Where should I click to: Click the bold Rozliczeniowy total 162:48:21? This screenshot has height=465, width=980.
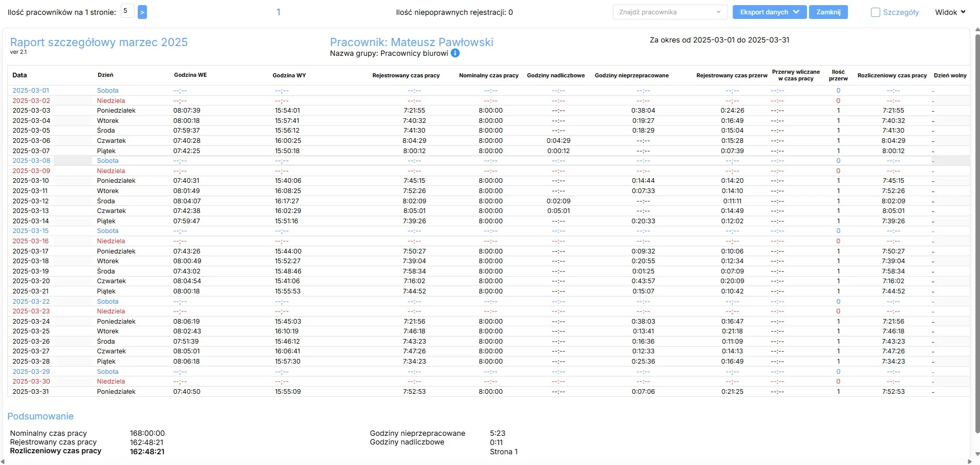pos(147,452)
